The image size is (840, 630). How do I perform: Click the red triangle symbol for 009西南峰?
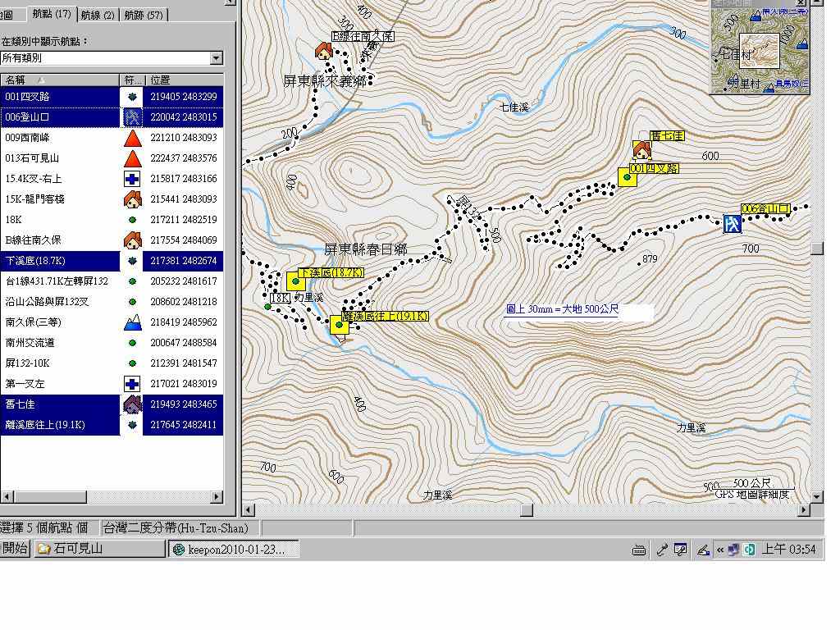[x=132, y=138]
